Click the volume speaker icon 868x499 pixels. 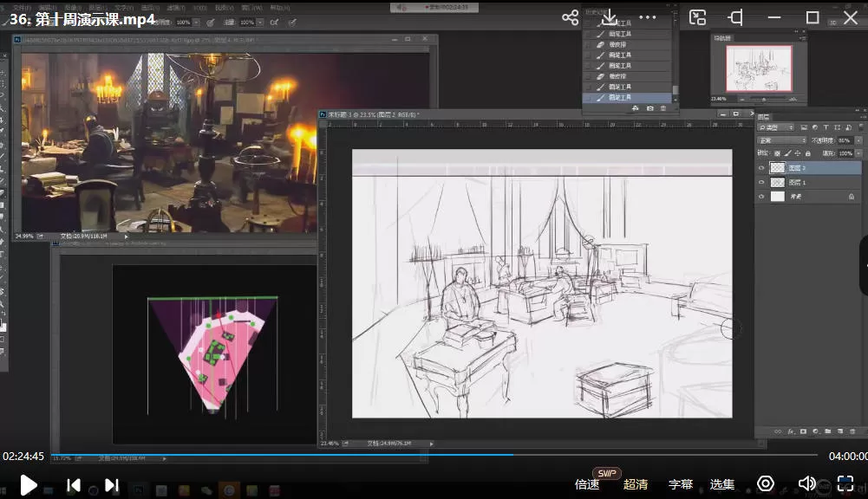tap(806, 484)
